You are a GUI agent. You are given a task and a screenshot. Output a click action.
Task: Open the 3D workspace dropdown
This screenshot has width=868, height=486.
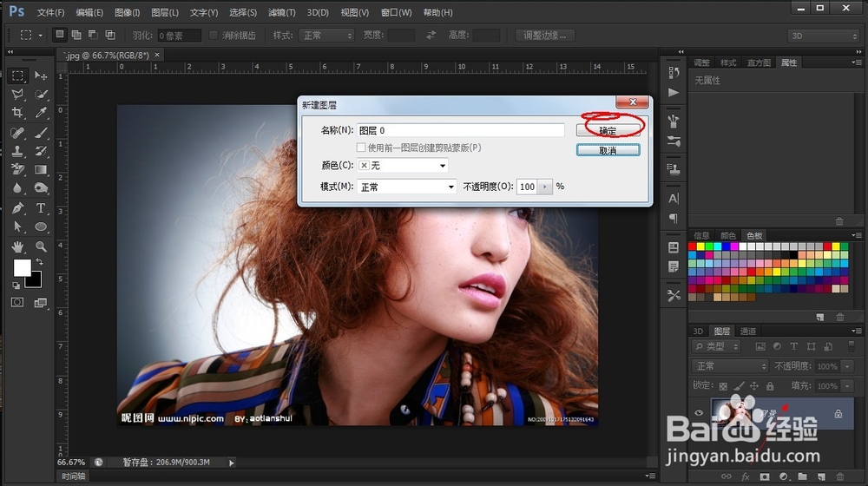pyautogui.click(x=823, y=36)
